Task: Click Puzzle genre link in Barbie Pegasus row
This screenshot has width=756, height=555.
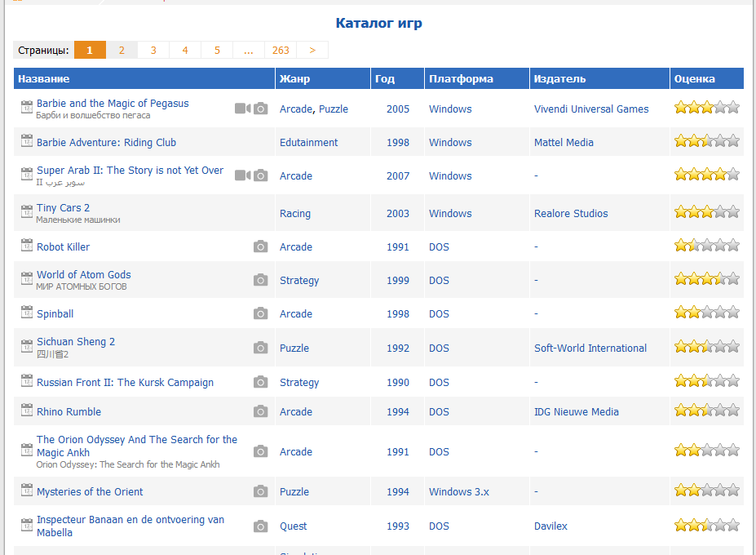Action: coord(334,109)
